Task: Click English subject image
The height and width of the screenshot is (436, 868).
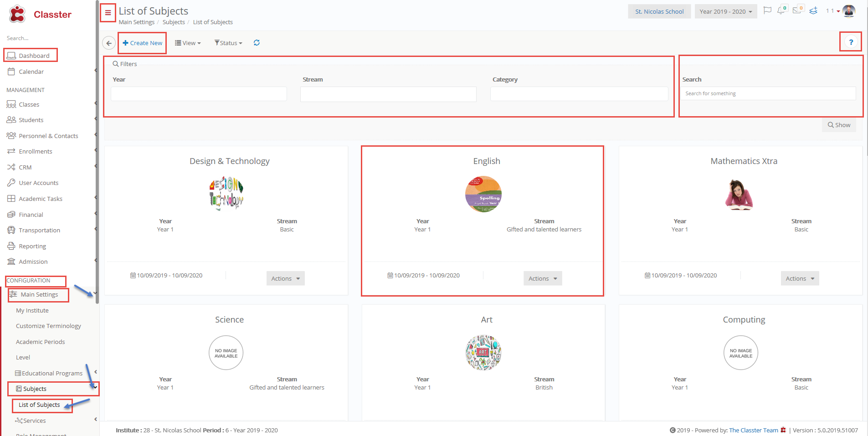Action: pos(483,194)
